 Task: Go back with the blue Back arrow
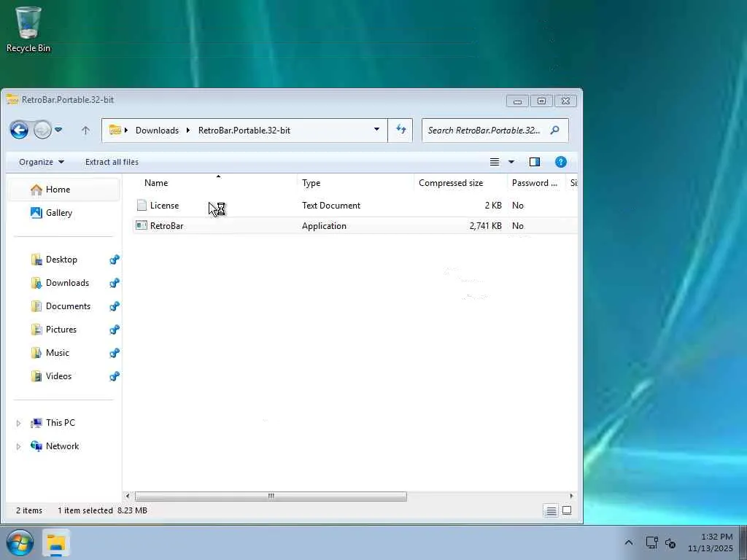click(x=20, y=130)
